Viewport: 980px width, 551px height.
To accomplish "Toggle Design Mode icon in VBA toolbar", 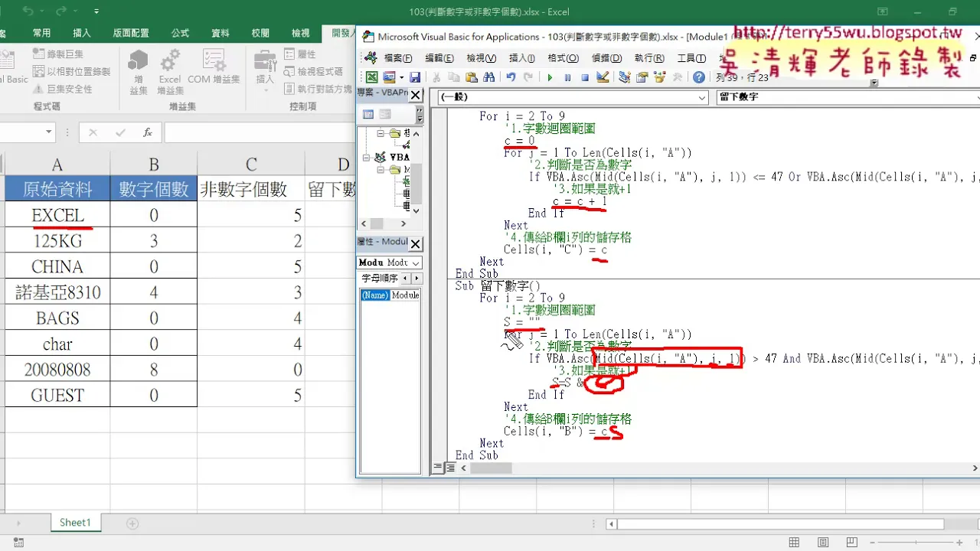I will (603, 77).
